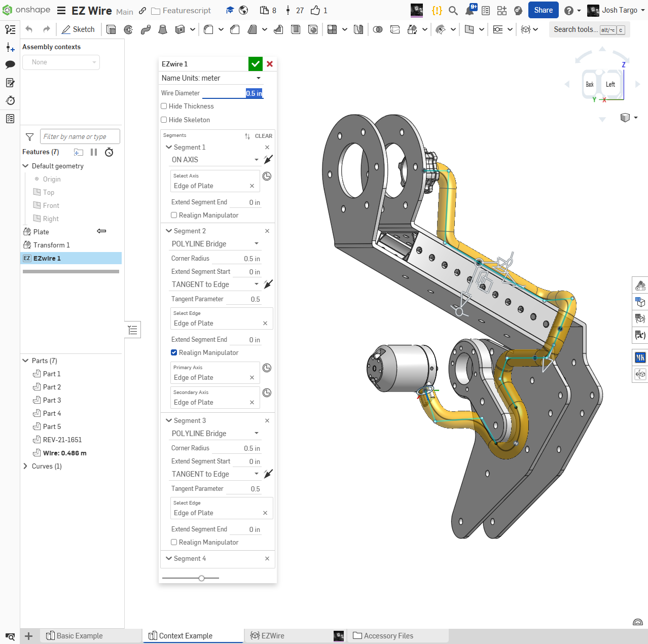Viewport: 648px width, 644px height.
Task: Select the Hole tool
Action: click(x=313, y=29)
